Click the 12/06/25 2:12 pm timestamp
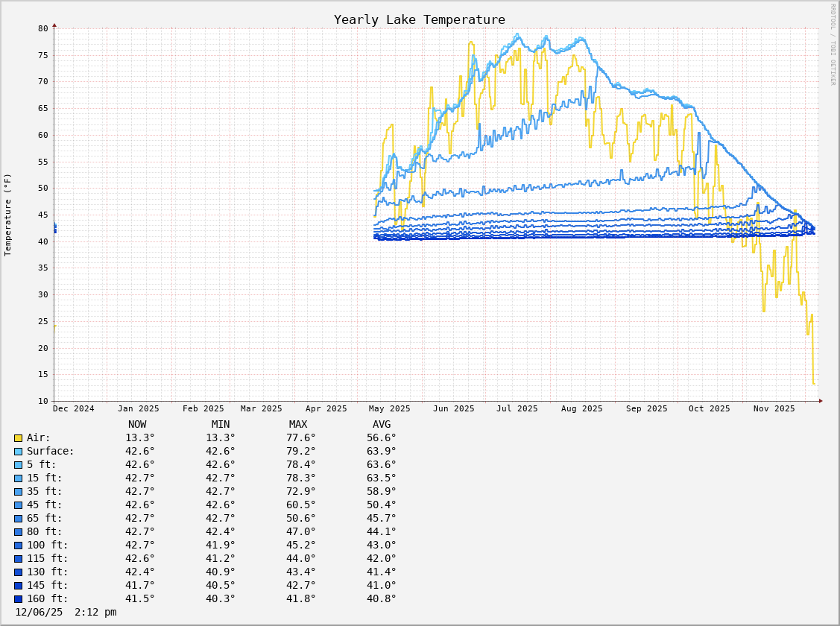The image size is (840, 626). (66, 613)
